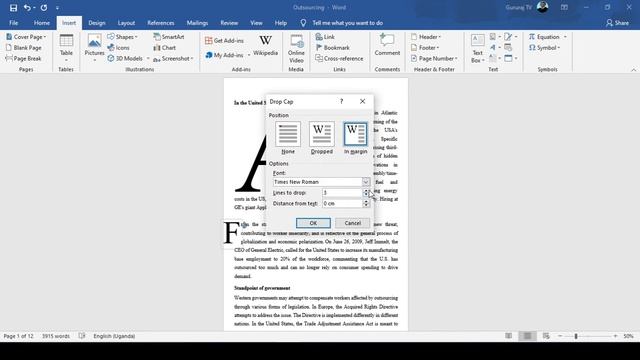Click the zoom in plus button

tap(615, 336)
